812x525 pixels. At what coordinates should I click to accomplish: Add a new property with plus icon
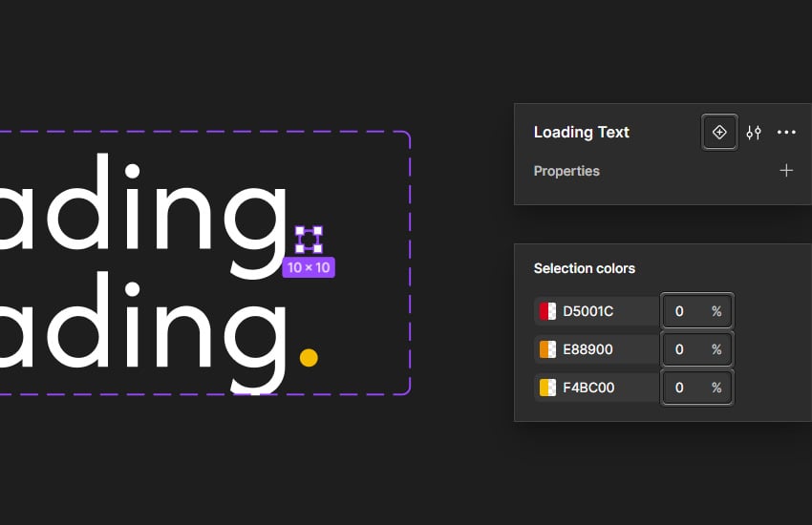coord(786,171)
